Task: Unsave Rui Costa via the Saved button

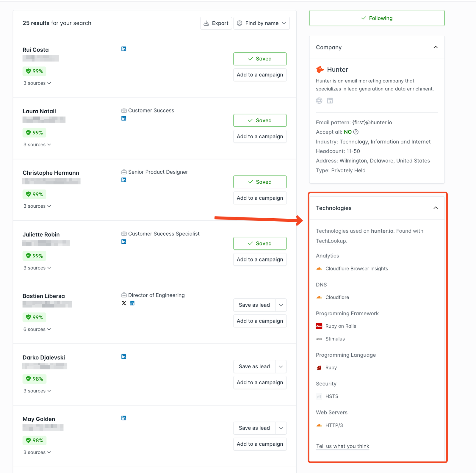Action: click(260, 59)
